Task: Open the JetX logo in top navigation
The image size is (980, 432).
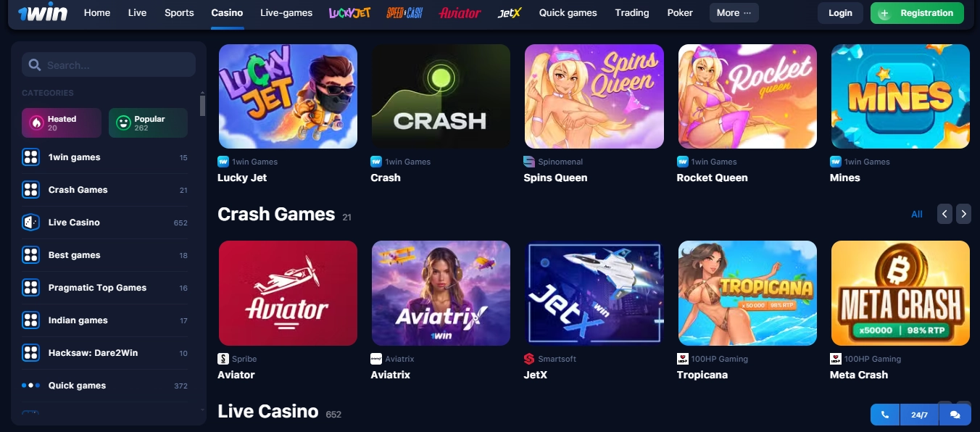Action: (x=510, y=13)
